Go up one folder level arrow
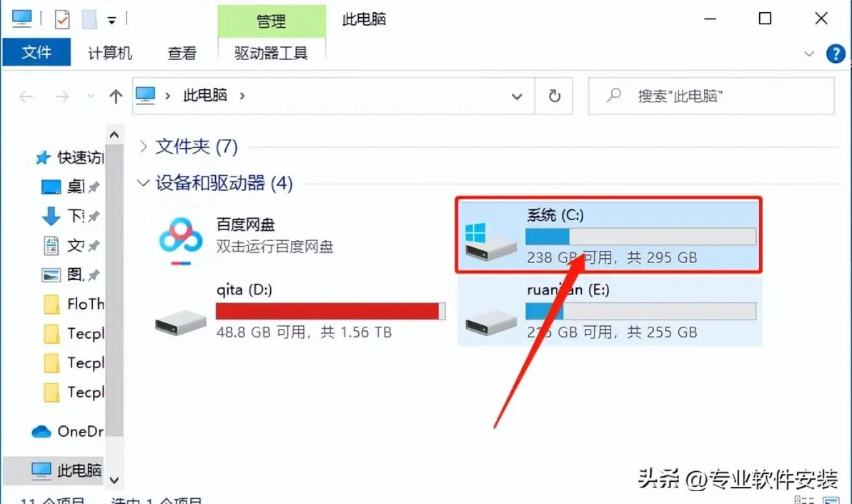 pyautogui.click(x=115, y=97)
